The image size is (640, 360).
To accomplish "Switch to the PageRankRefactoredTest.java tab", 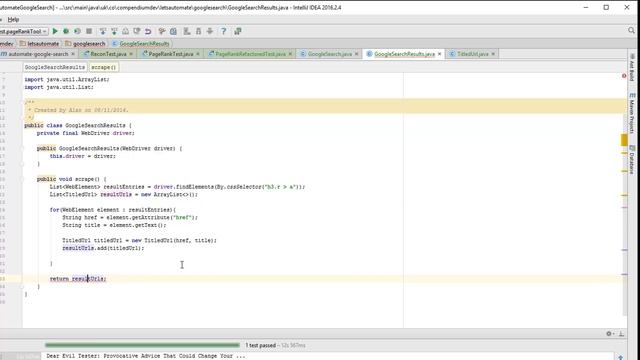I will [x=250, y=54].
